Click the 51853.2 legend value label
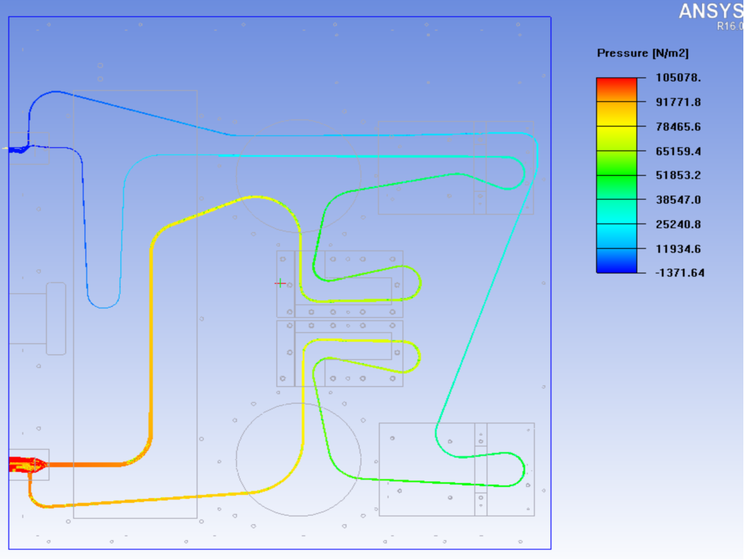 click(x=678, y=175)
